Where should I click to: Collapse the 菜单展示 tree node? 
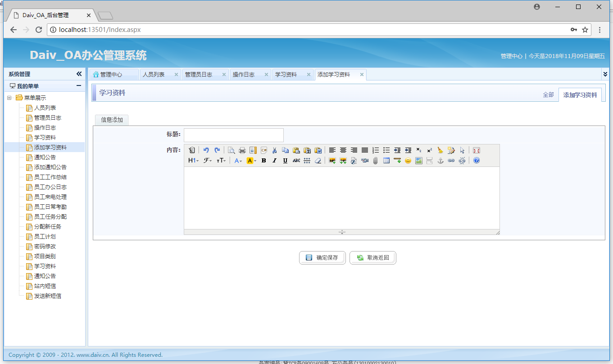point(9,98)
